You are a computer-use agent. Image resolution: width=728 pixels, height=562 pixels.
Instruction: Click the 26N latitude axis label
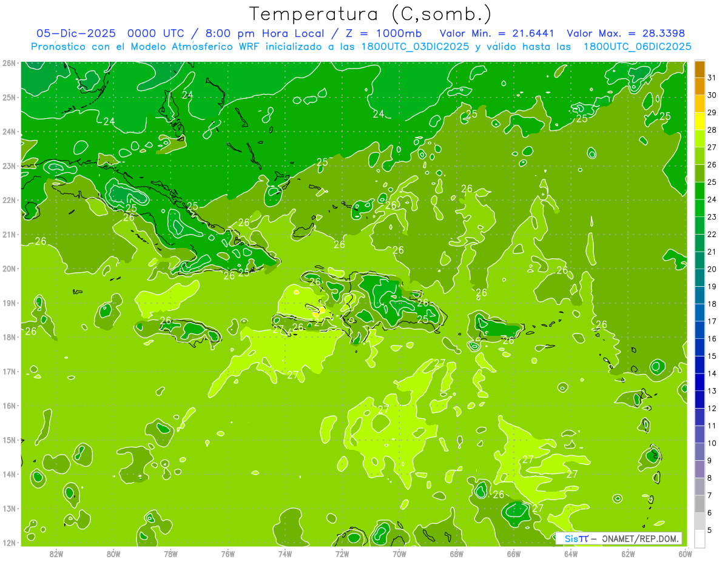click(9, 63)
